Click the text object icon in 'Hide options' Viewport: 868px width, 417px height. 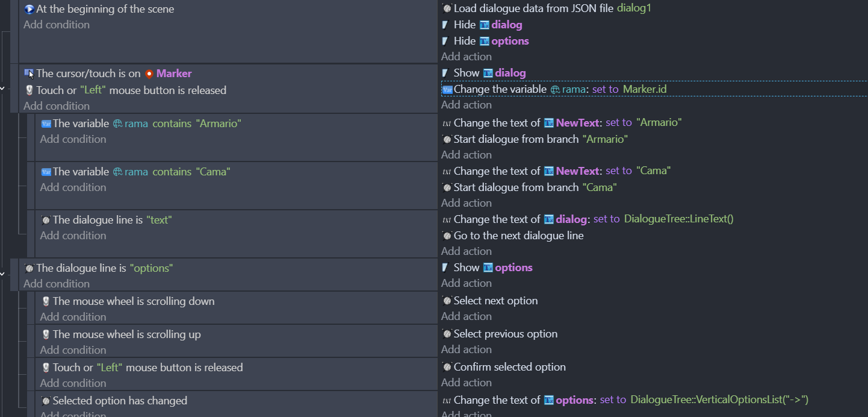point(485,41)
